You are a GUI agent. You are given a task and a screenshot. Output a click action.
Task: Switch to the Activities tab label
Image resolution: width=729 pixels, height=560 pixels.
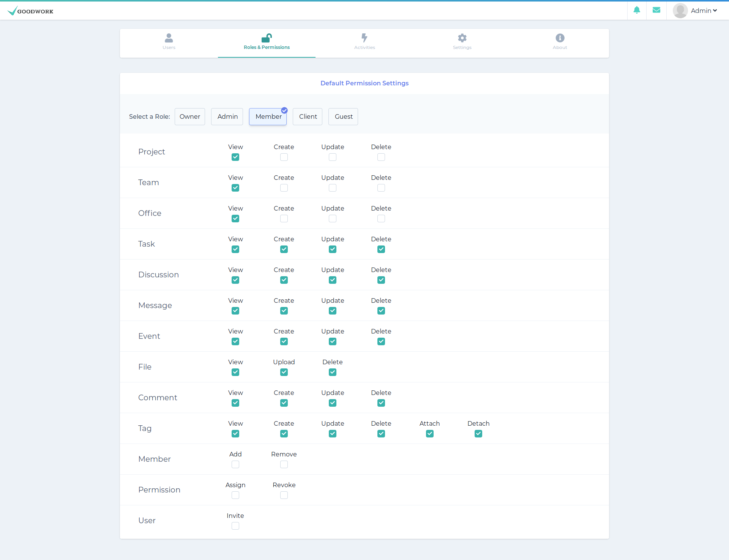click(x=364, y=47)
